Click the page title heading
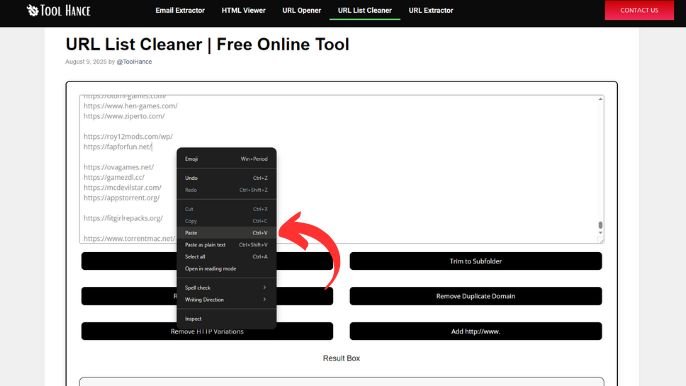 pyautogui.click(x=207, y=44)
